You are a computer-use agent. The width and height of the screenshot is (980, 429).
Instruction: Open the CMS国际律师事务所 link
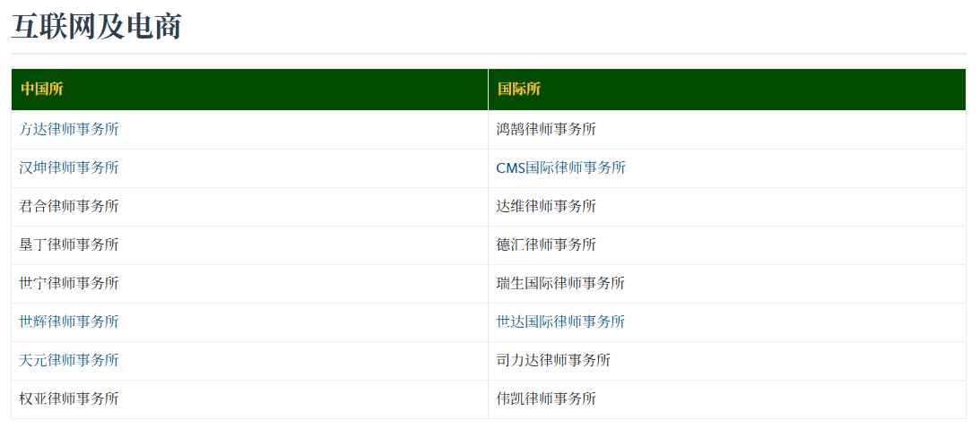pyautogui.click(x=560, y=168)
